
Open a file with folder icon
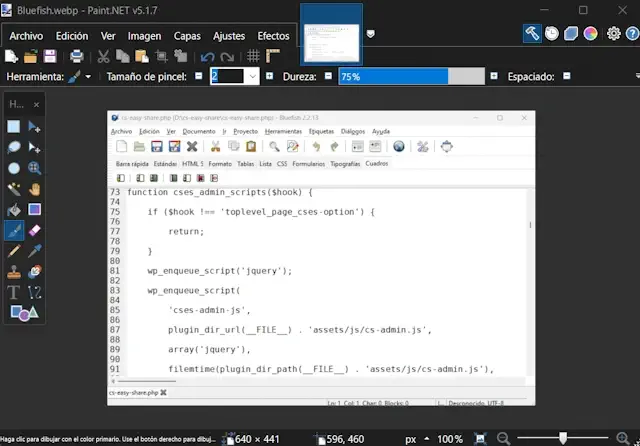point(31,56)
